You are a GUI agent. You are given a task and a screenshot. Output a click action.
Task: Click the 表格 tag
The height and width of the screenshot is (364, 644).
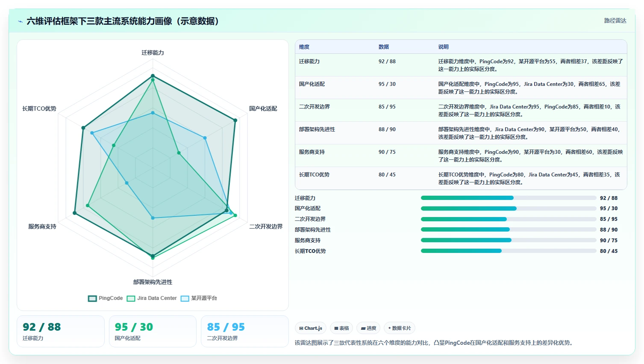(x=341, y=328)
